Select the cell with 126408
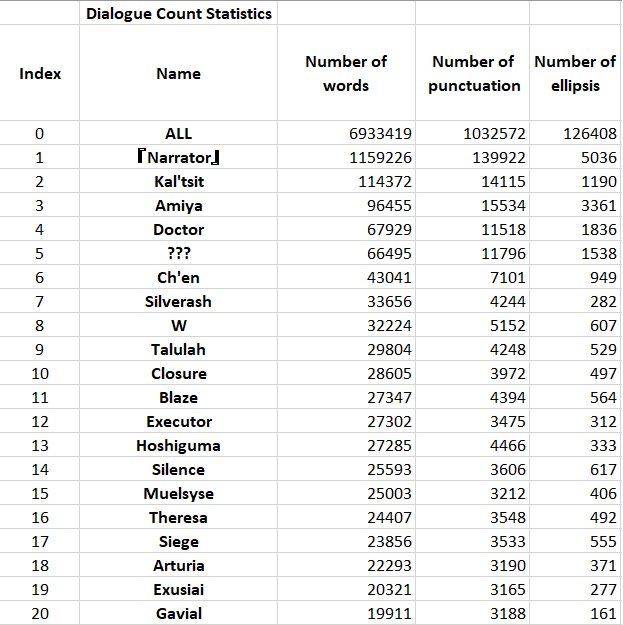 576,133
